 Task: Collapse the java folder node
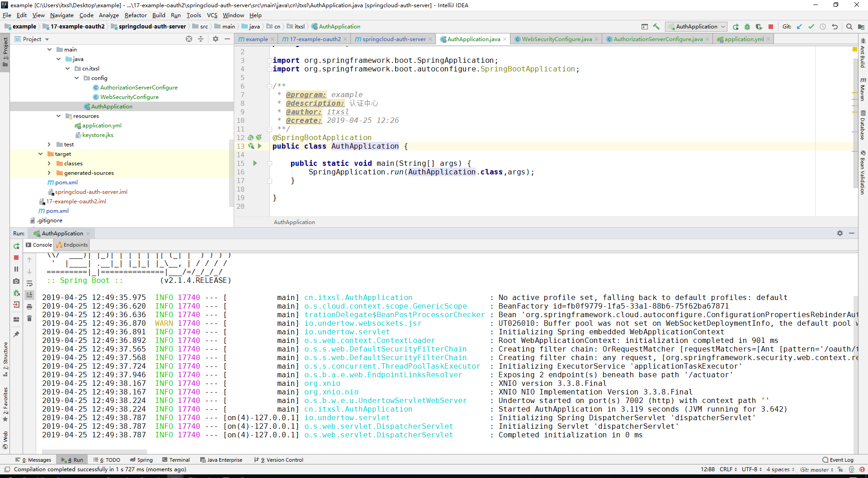pyautogui.click(x=58, y=59)
